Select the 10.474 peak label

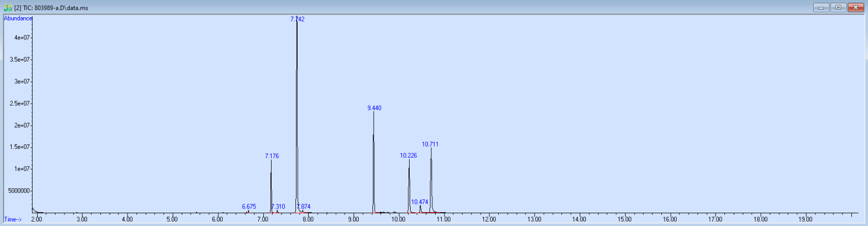420,202
